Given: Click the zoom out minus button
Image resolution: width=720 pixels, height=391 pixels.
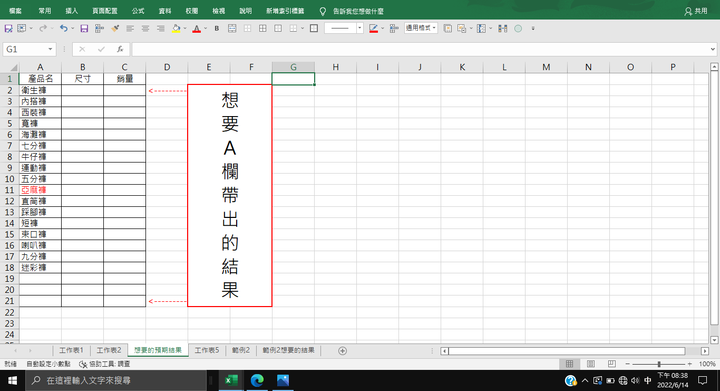Looking at the screenshot, I should [628, 364].
